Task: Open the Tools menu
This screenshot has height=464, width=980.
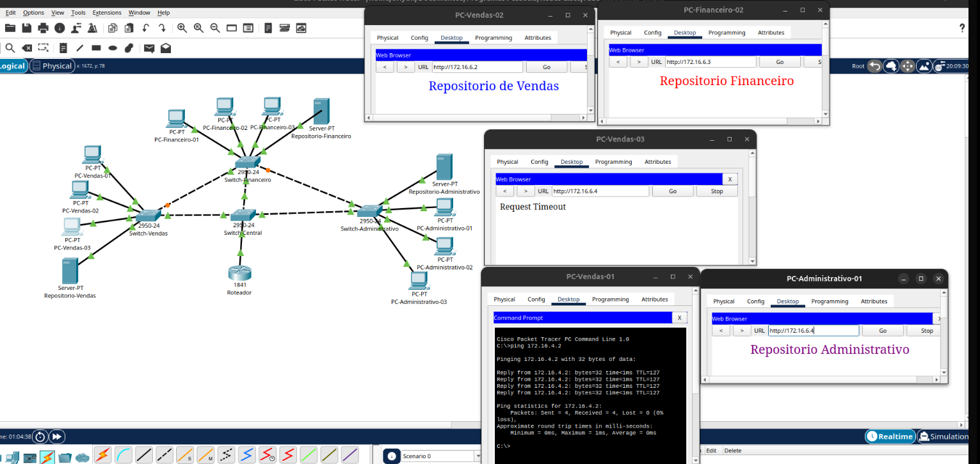Action: (78, 13)
